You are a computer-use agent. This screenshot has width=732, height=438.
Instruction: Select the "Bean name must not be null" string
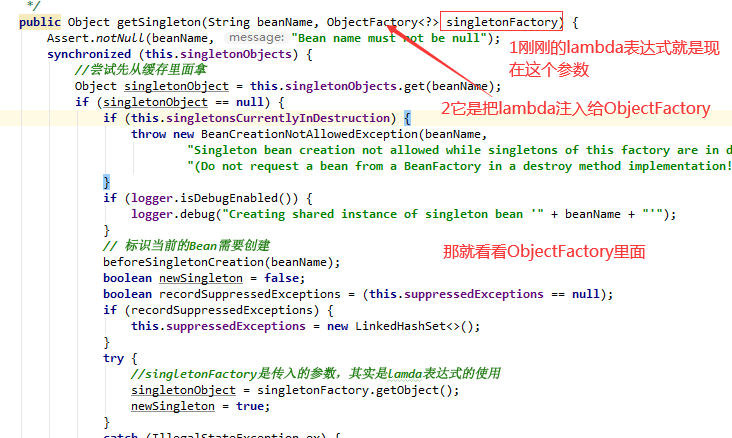(x=389, y=38)
